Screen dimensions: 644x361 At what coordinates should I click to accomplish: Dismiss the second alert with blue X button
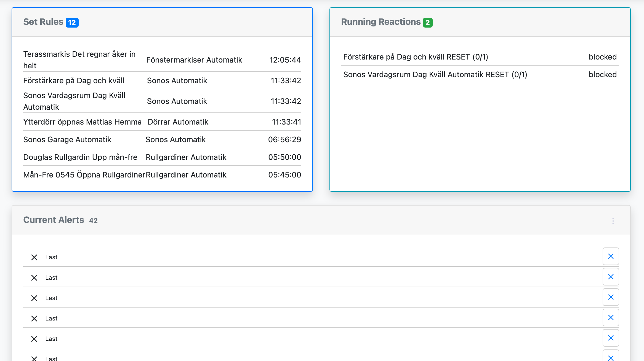611,277
